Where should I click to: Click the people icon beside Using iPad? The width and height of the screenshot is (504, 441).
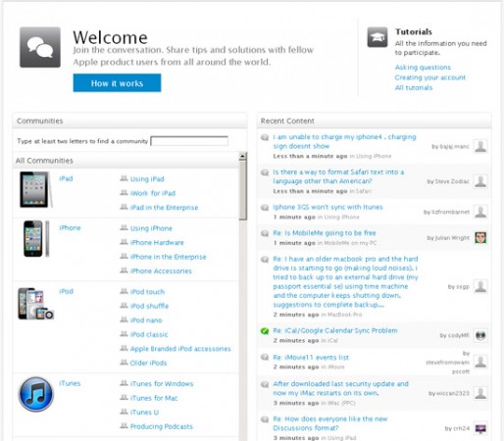click(x=124, y=178)
